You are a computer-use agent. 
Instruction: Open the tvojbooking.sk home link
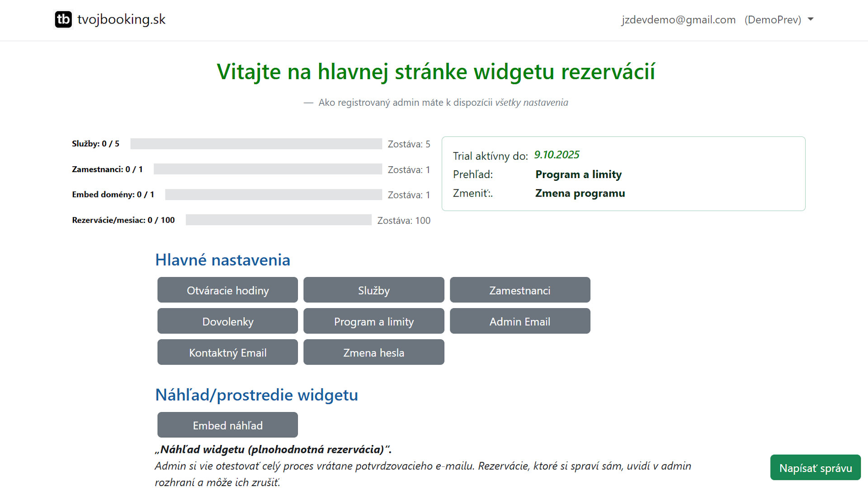(121, 19)
